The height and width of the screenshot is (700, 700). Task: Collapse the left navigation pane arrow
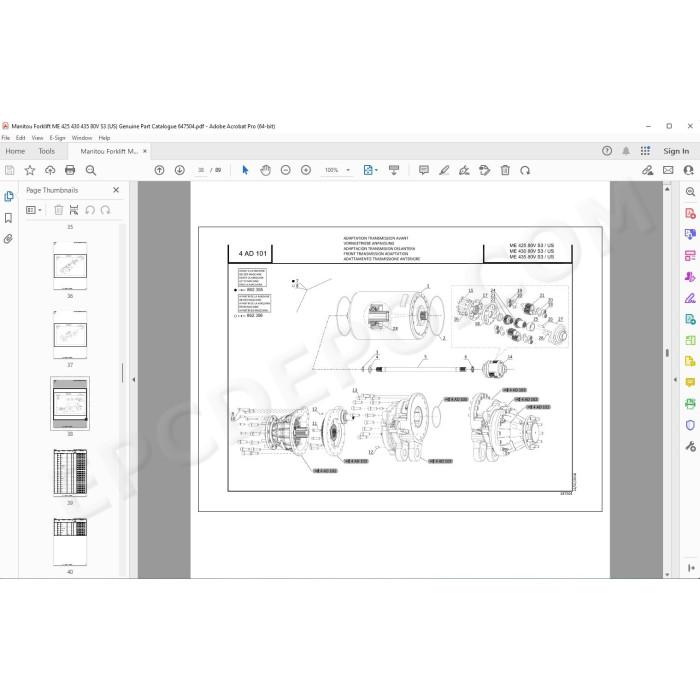133,380
